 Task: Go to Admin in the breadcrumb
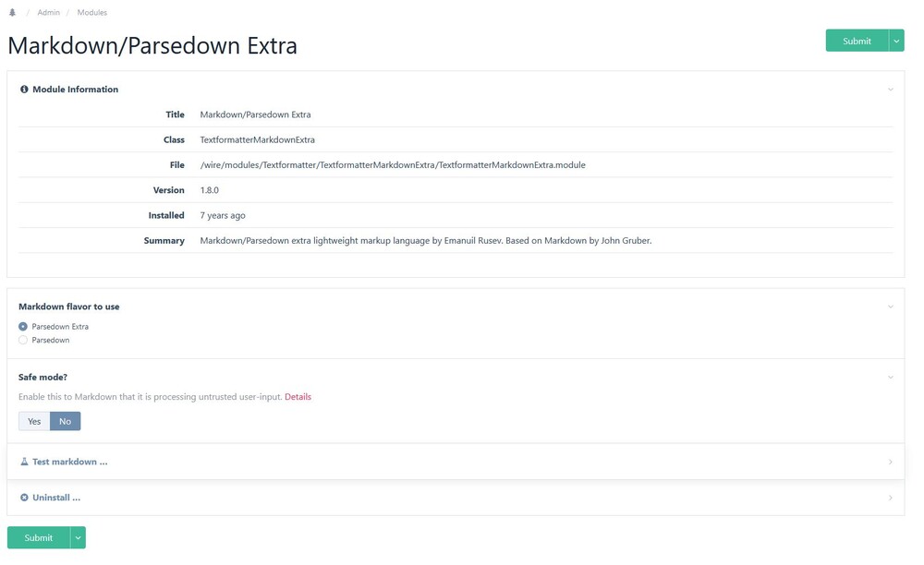coord(49,13)
